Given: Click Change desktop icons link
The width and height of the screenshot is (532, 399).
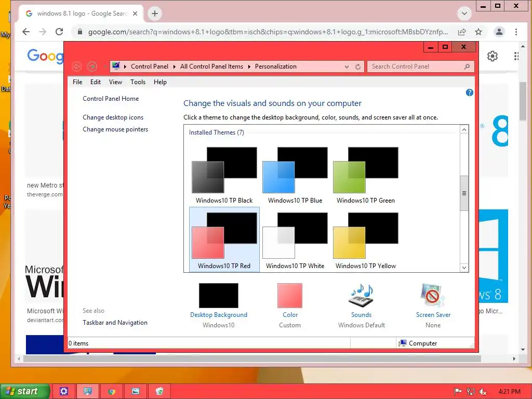Looking at the screenshot, I should click(x=113, y=117).
